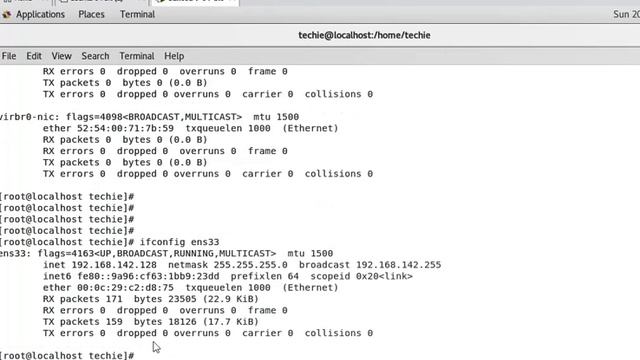Click the virbr0-nic flags=4098 line
This screenshot has width=640, height=360.
[x=149, y=117]
